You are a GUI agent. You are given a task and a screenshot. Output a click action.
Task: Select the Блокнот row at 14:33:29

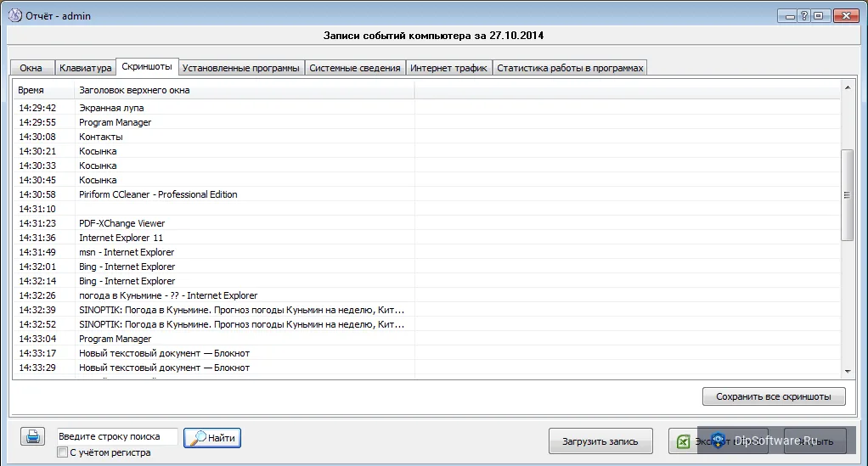(427, 367)
